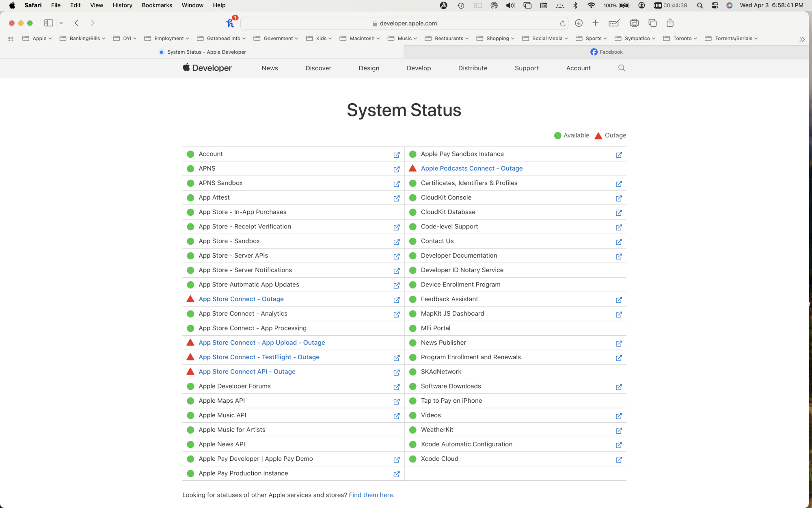Open the tab overview icon

pos(652,23)
